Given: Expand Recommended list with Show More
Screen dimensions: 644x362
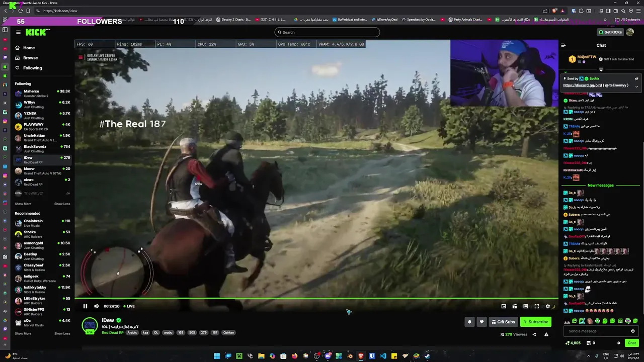Looking at the screenshot, I should pos(23,333).
